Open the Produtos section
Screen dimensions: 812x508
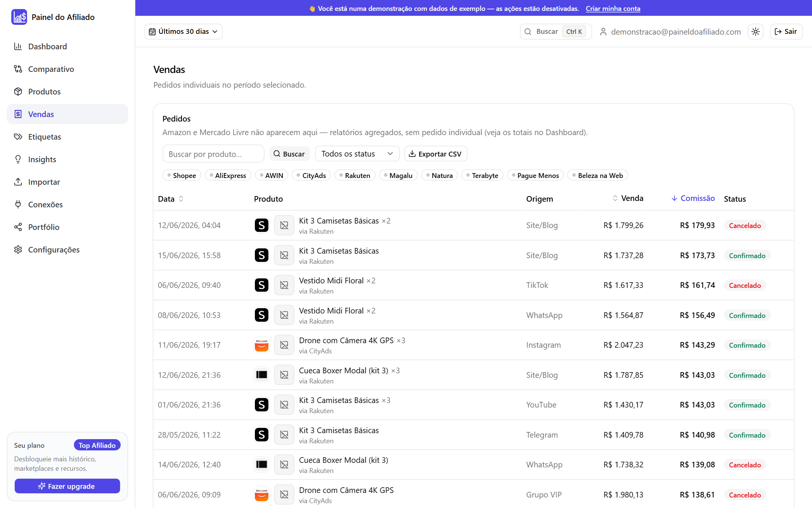pos(67,91)
